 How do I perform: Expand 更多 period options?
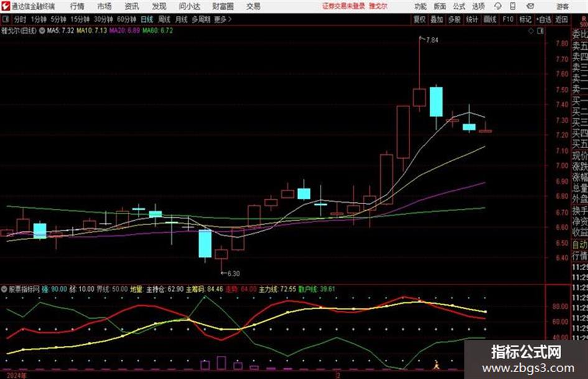tap(223, 19)
